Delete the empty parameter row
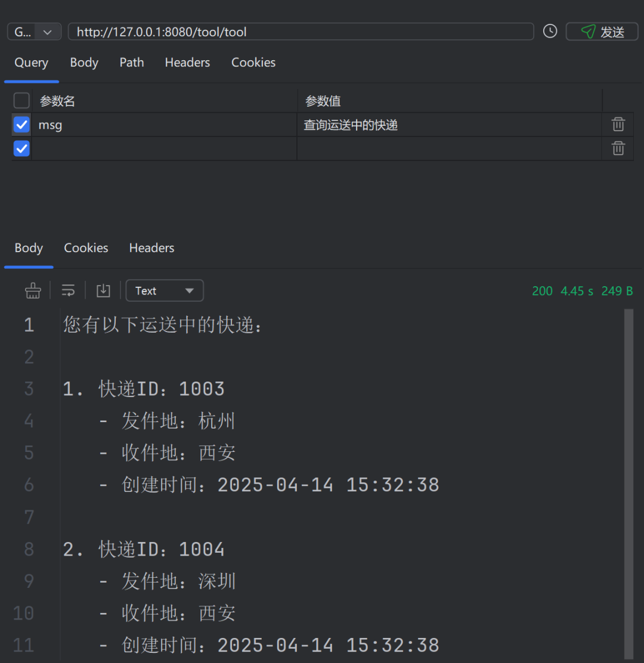The image size is (644, 663). click(618, 148)
